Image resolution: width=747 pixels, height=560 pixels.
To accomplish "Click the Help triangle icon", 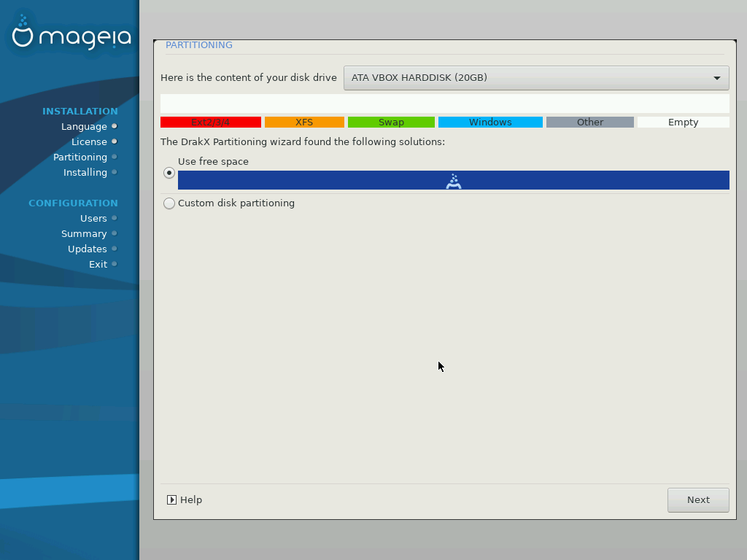I will [171, 500].
